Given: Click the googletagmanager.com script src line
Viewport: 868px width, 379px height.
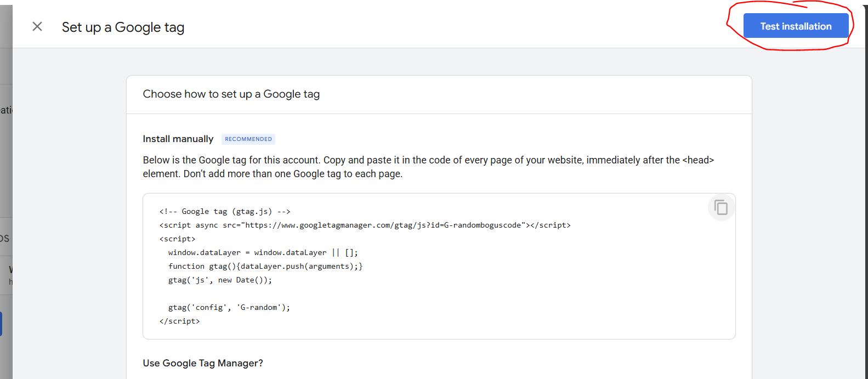Looking at the screenshot, I should (x=365, y=225).
